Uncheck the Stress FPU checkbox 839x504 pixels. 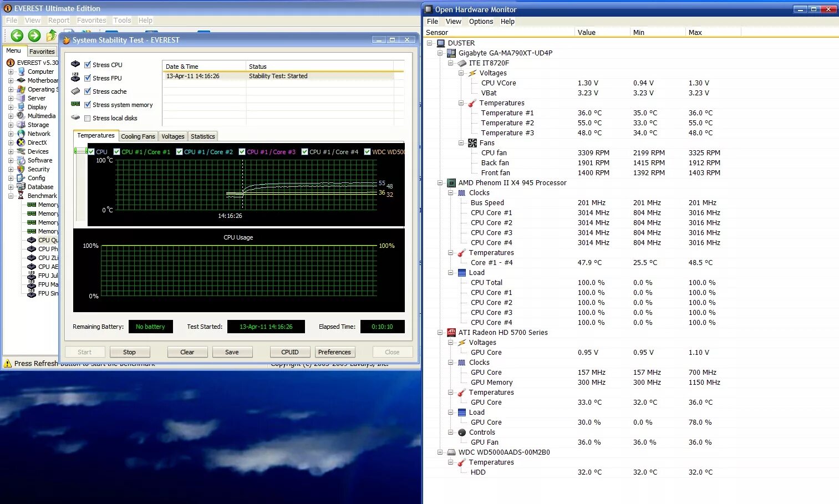pos(88,78)
